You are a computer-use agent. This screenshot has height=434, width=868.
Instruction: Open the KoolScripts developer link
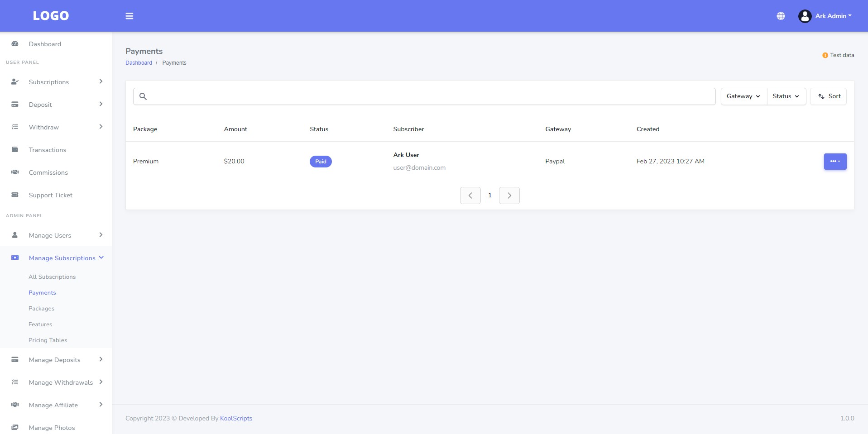[236, 418]
